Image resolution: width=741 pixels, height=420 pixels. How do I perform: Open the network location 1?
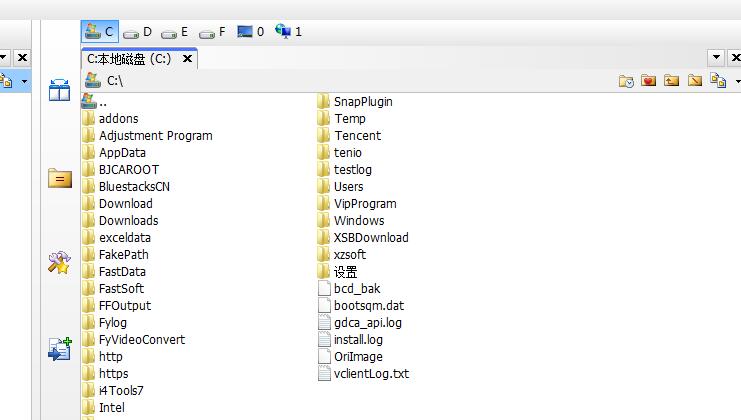point(288,32)
